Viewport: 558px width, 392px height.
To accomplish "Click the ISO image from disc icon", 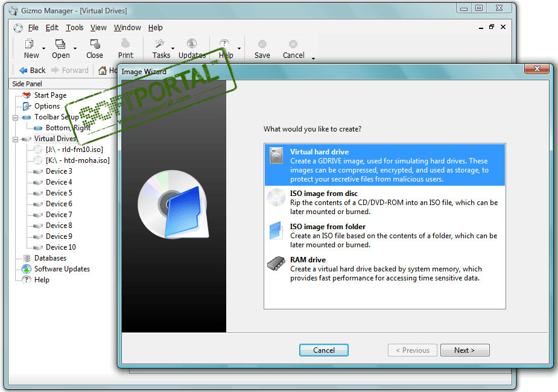I will click(276, 197).
